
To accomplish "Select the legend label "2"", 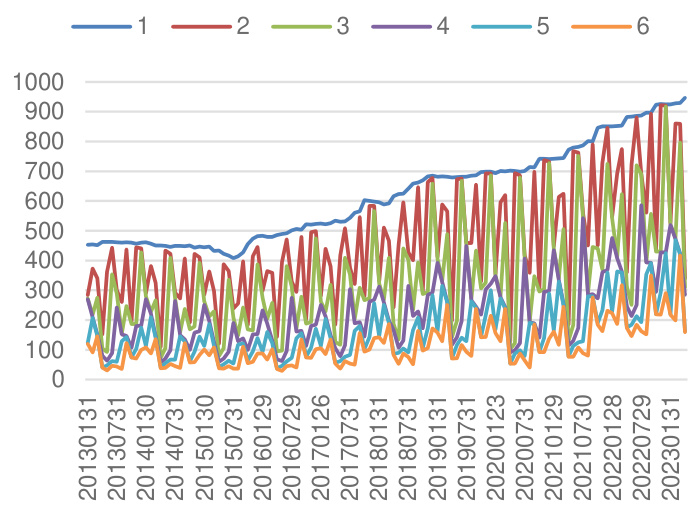I will [x=243, y=26].
